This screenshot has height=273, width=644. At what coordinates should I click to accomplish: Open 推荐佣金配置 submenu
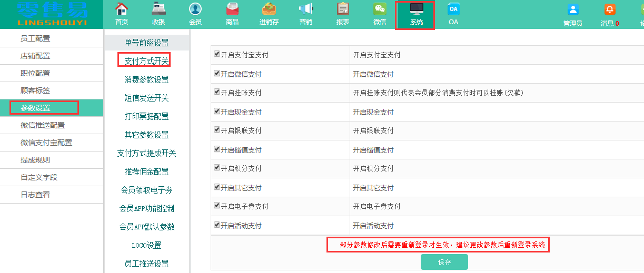pos(147,171)
